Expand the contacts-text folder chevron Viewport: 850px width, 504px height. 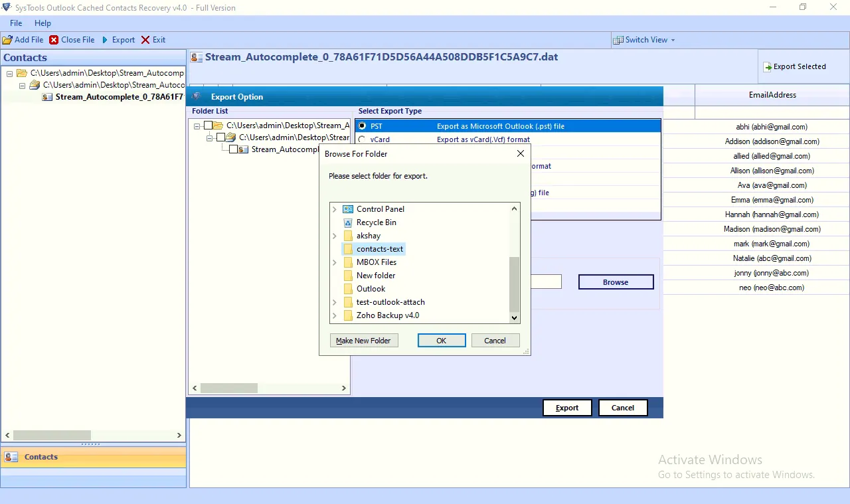click(x=334, y=248)
